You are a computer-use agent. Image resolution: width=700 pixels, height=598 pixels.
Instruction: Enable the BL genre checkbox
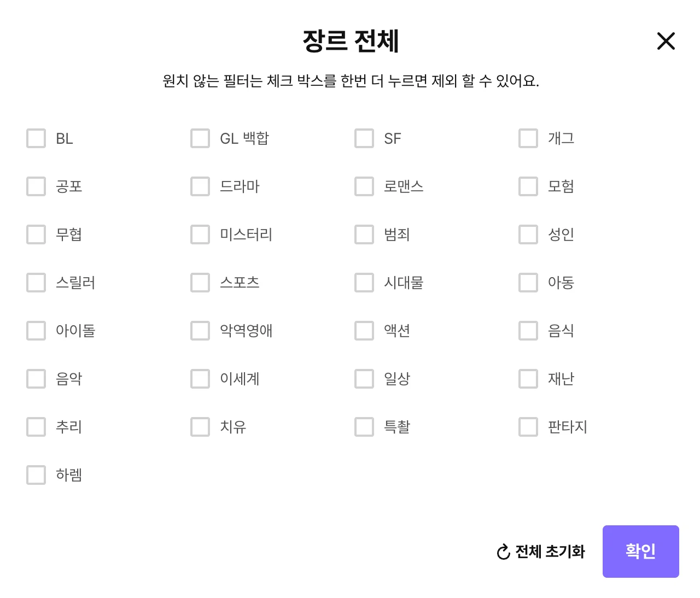coord(36,138)
